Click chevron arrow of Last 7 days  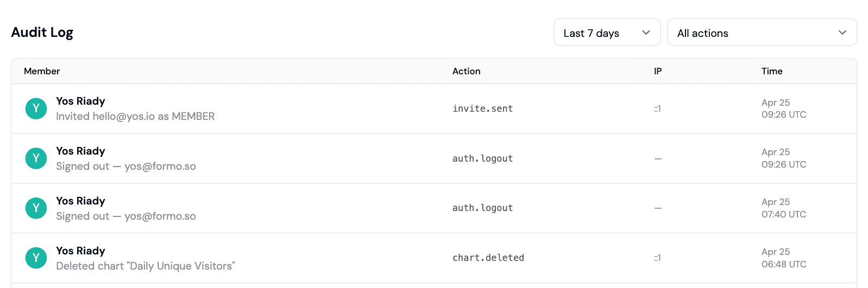[x=646, y=33]
